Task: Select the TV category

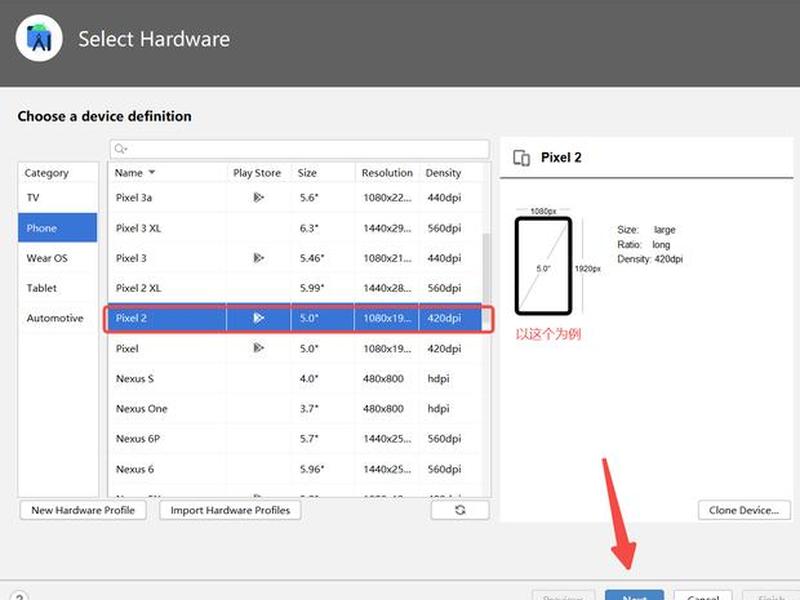Action: (58, 197)
